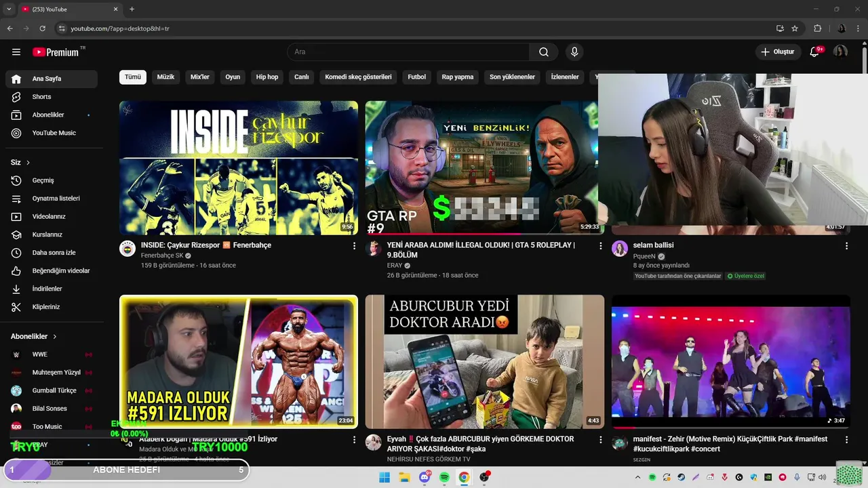Viewport: 868px width, 488px height.
Task: Open Kurslarınız in the sidebar
Action: pos(52,235)
